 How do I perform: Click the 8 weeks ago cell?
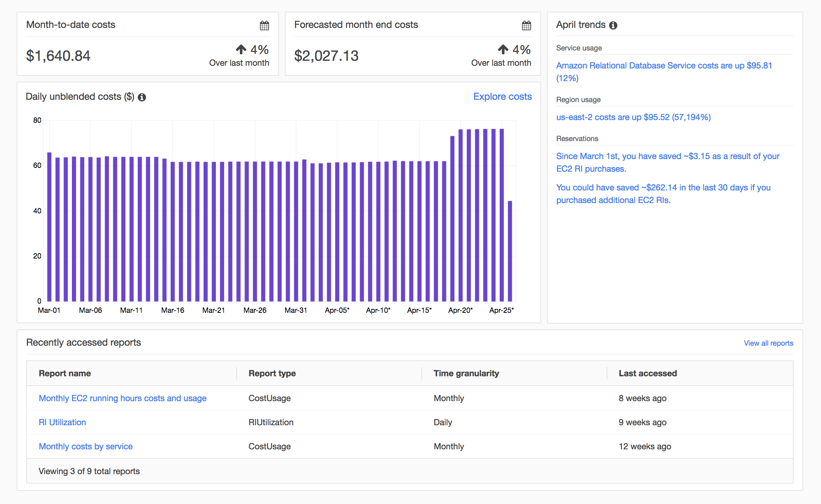642,398
